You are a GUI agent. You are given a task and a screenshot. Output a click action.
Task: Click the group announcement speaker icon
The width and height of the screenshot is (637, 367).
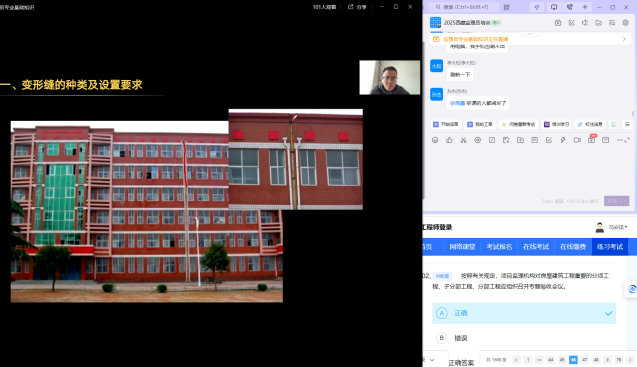click(585, 23)
